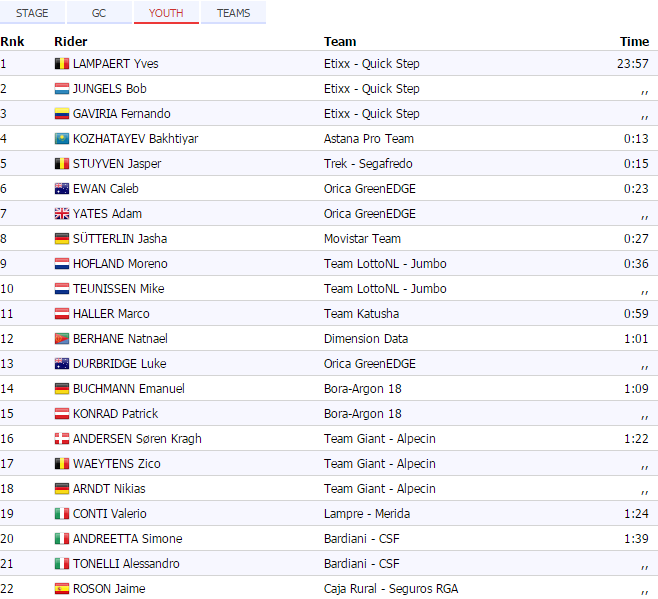Open the Etixx - Quick Step team link for LAMPAERT
The image size is (658, 599).
coord(371,64)
